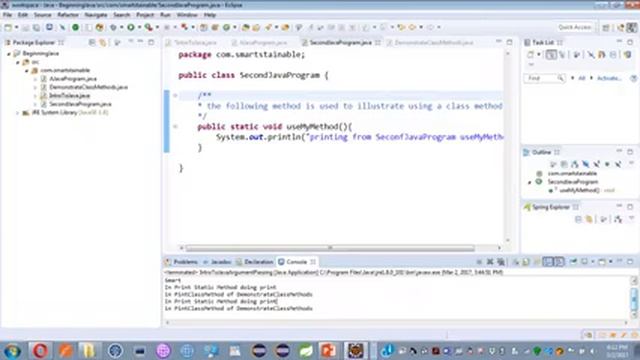Collapse the BeginningJava project node
Screen dimensions: 640x360
[x=9, y=54]
